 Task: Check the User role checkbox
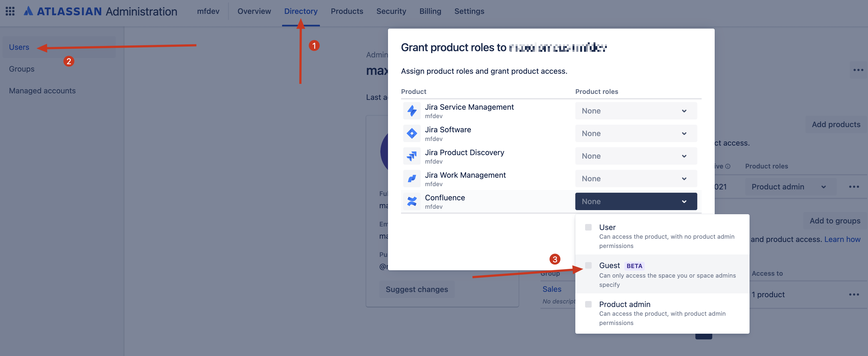coord(589,227)
